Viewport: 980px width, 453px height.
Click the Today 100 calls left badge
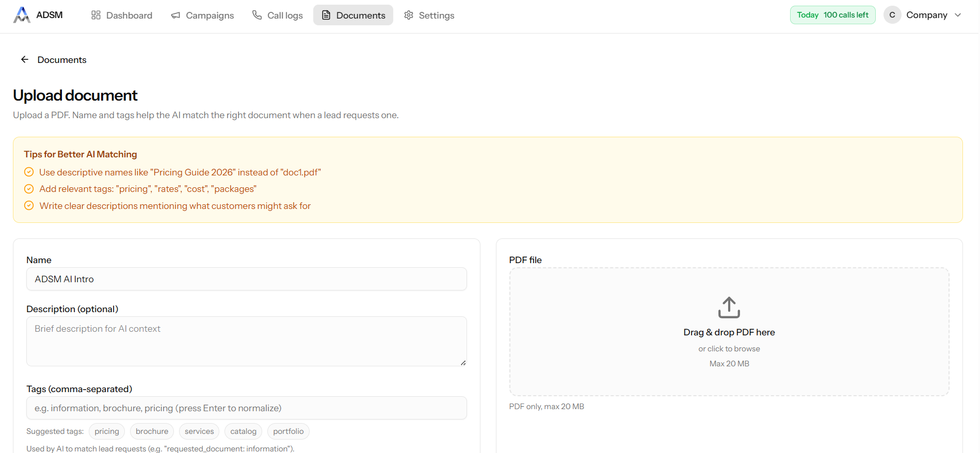point(832,15)
